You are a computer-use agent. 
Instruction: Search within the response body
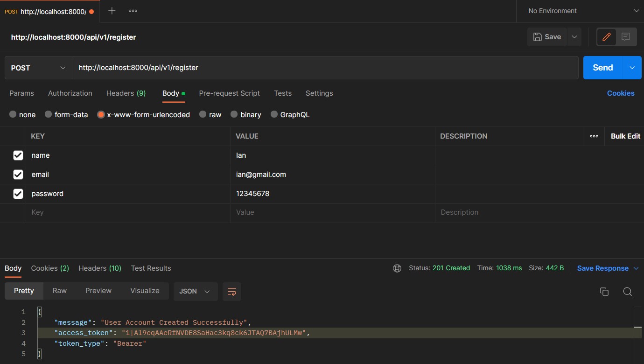pos(627,291)
